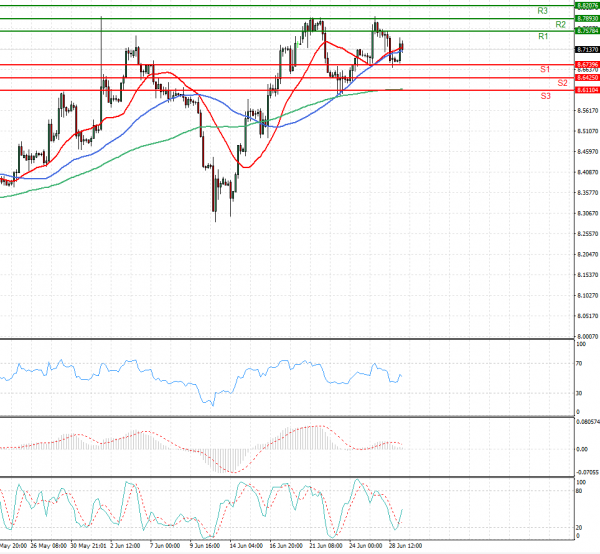Click the 8.20470 price axis value
The image size is (600, 554).
587,254
